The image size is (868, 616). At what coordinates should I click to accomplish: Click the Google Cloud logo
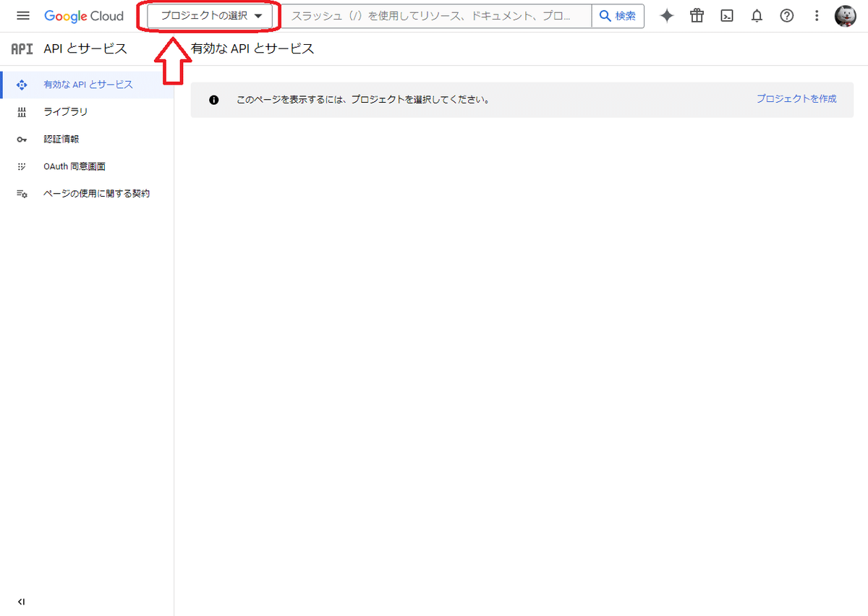(x=84, y=16)
